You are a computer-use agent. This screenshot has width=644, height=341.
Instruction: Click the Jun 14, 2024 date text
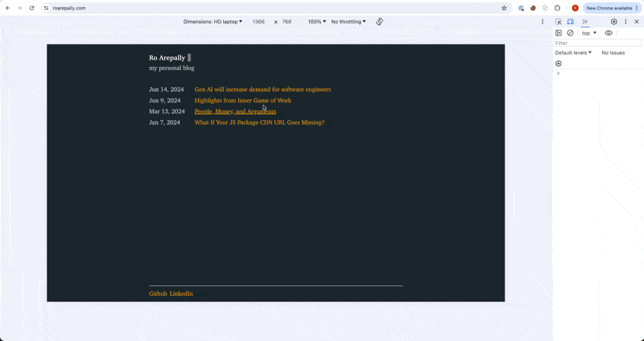(x=167, y=89)
